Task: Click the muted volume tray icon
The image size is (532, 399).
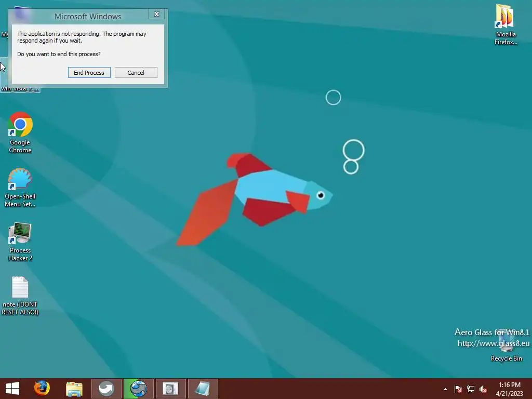Action: tap(483, 389)
